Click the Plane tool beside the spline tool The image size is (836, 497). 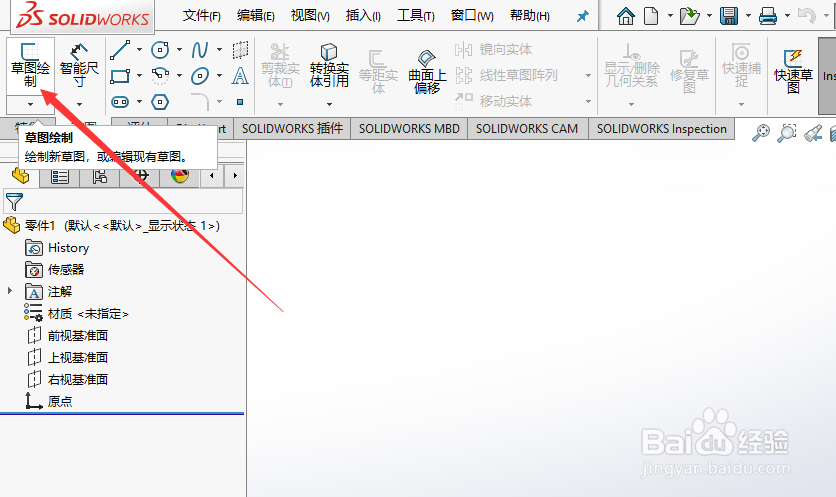tap(240, 50)
